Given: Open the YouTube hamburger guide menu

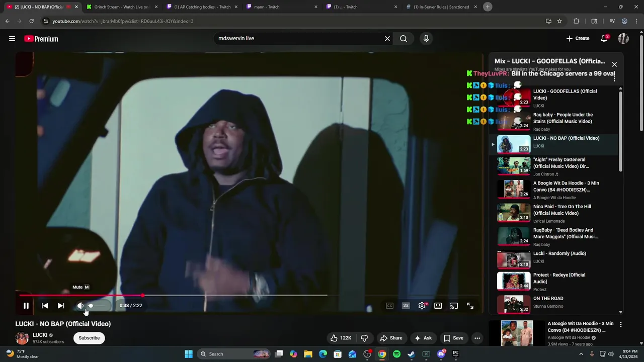Looking at the screenshot, I should click(12, 39).
